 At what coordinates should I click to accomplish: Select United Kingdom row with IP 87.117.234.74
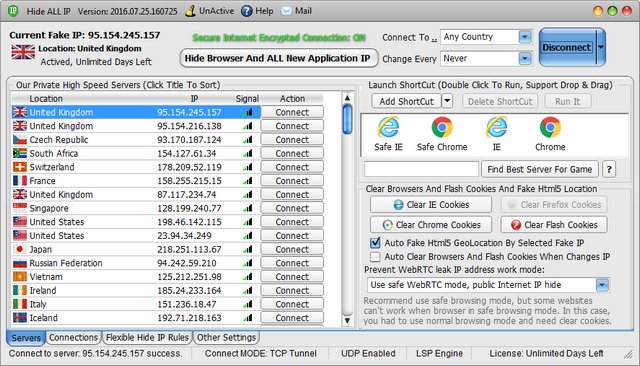click(x=136, y=195)
